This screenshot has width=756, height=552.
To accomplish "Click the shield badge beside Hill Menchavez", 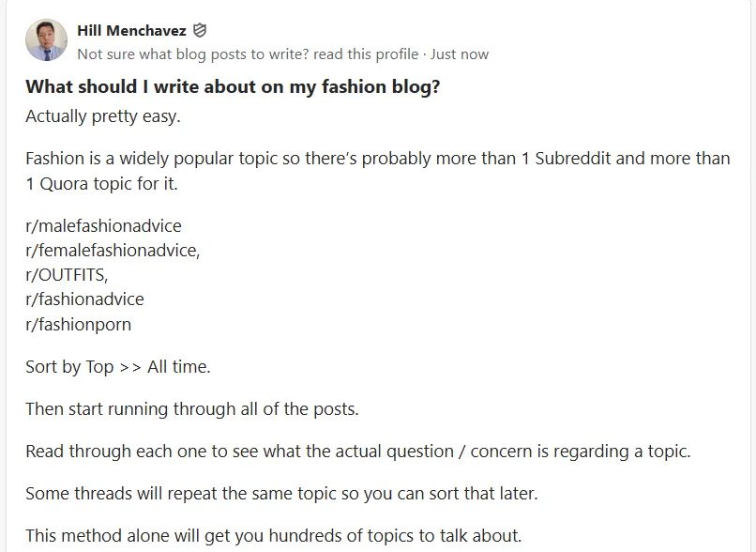I will [200, 31].
